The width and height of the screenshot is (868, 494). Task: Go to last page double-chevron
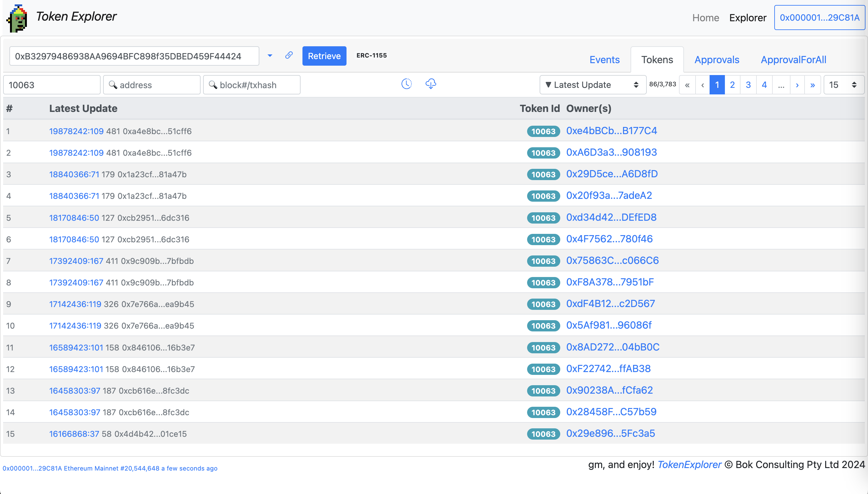812,85
